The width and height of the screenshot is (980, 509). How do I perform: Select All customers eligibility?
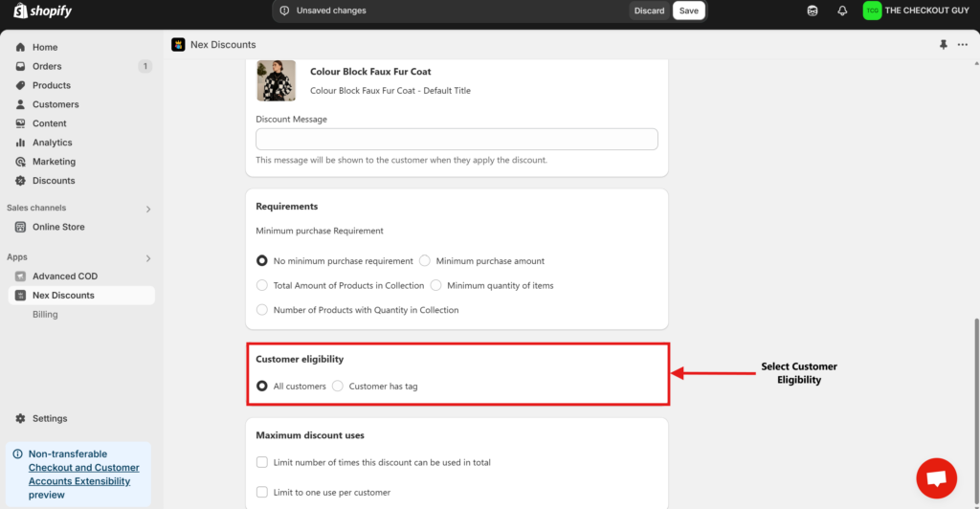[262, 386]
